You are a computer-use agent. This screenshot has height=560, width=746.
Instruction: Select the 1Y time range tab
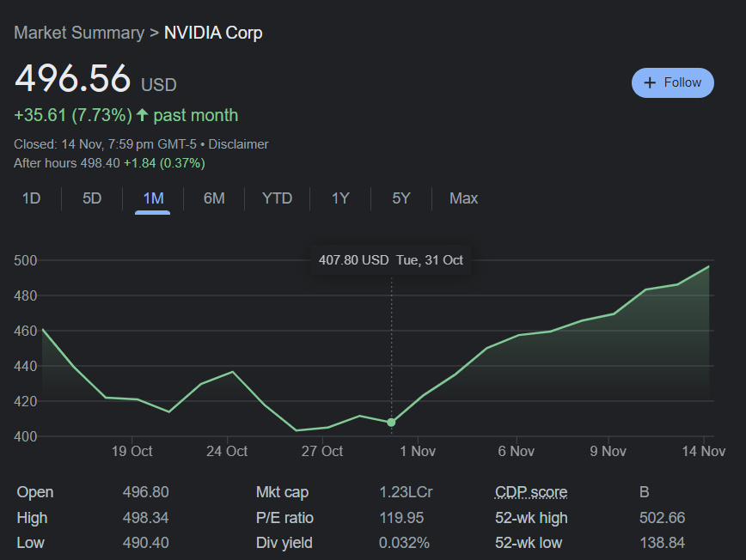pos(340,198)
